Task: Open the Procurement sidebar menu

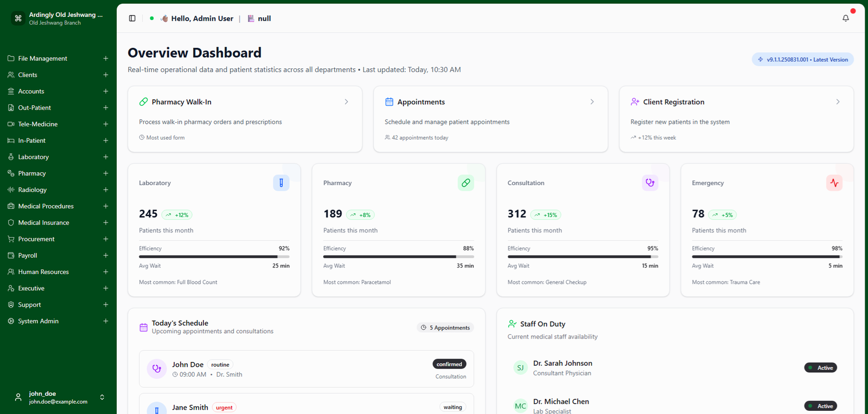Action: (58, 239)
